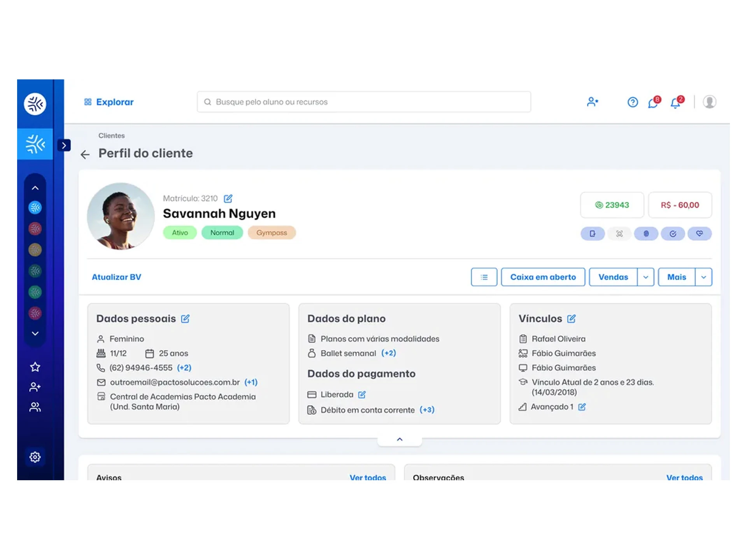Click the Ativo status tag

[x=180, y=233]
